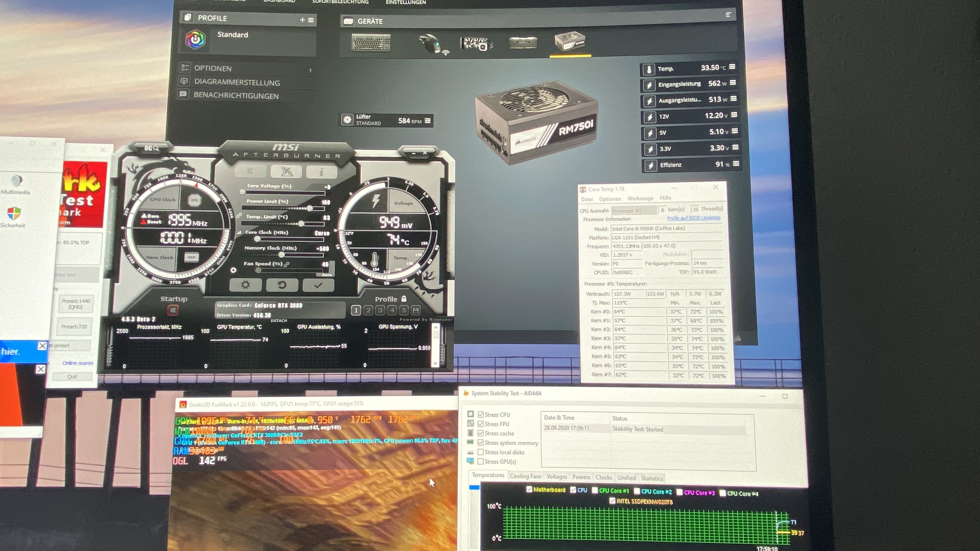Open the Profile panel list menu icon
This screenshot has height=551, width=980.
pos(311,20)
